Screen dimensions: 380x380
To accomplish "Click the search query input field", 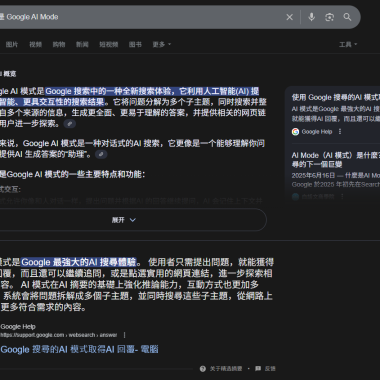I will tap(140, 17).
